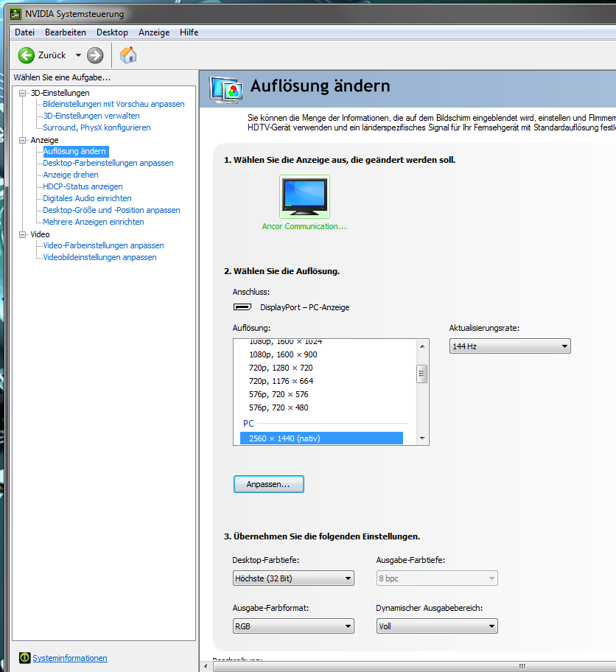Image resolution: width=616 pixels, height=672 pixels.
Task: Open the Bearbeiten menu
Action: 65,32
